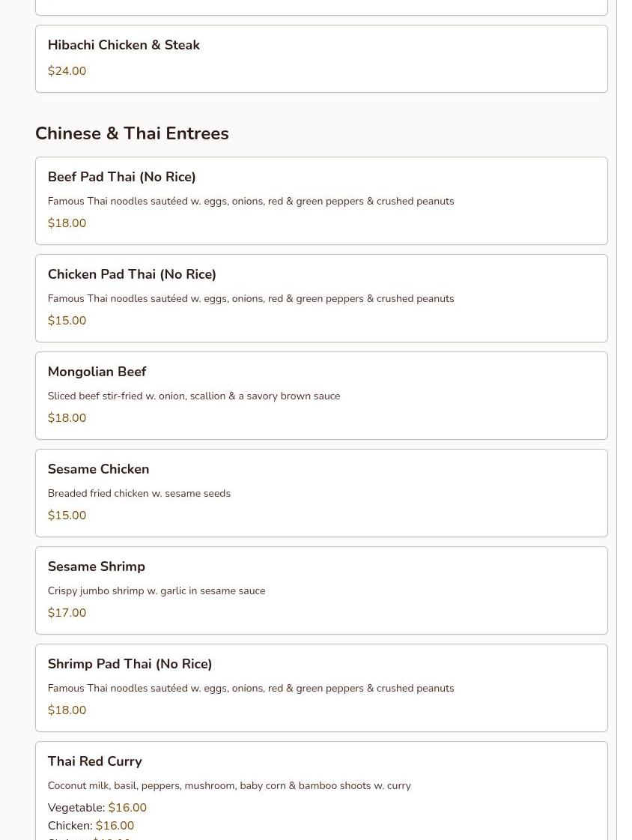Choose the Vegetable $16.00 curry option
The width and height of the screenshot is (632, 840).
(x=97, y=807)
